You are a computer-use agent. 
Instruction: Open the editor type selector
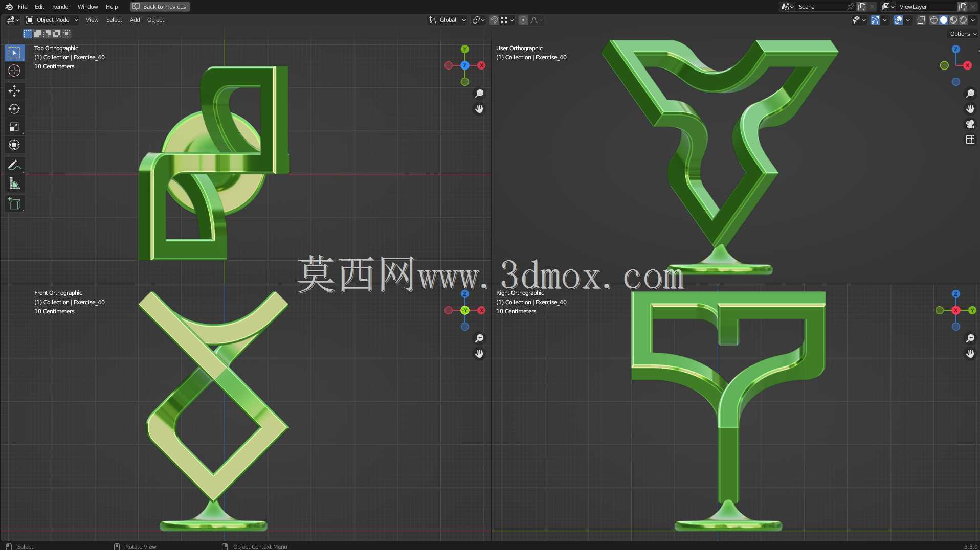[13, 20]
